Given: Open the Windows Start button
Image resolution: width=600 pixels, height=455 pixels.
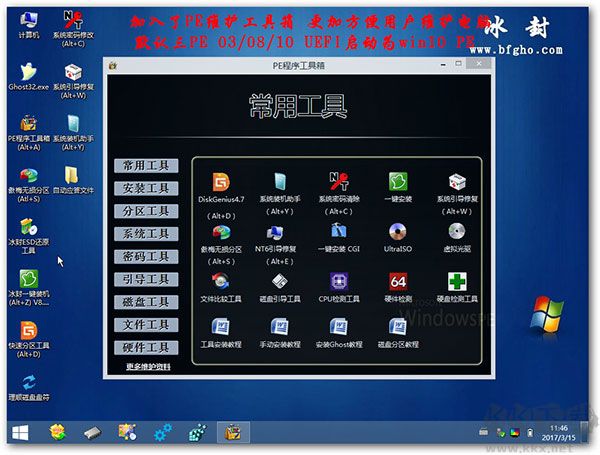Looking at the screenshot, I should point(19,432).
